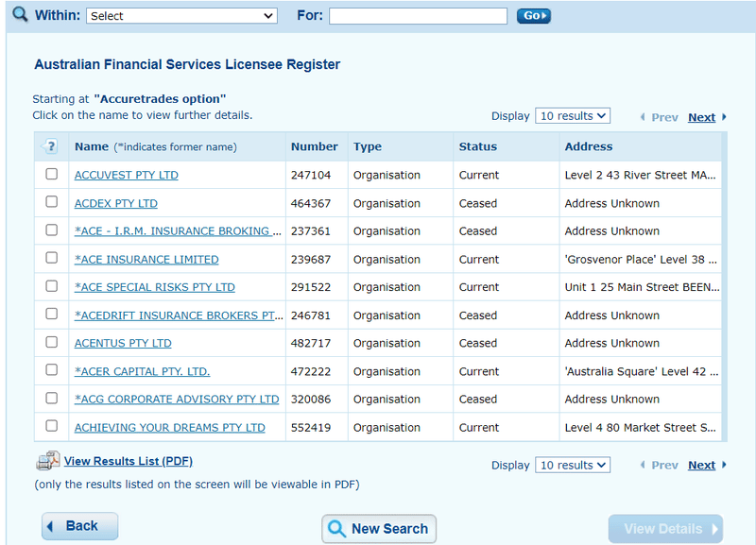
Task: Check the ACE SPECIAL RISKS PTY LTD checkbox
Action: point(52,286)
